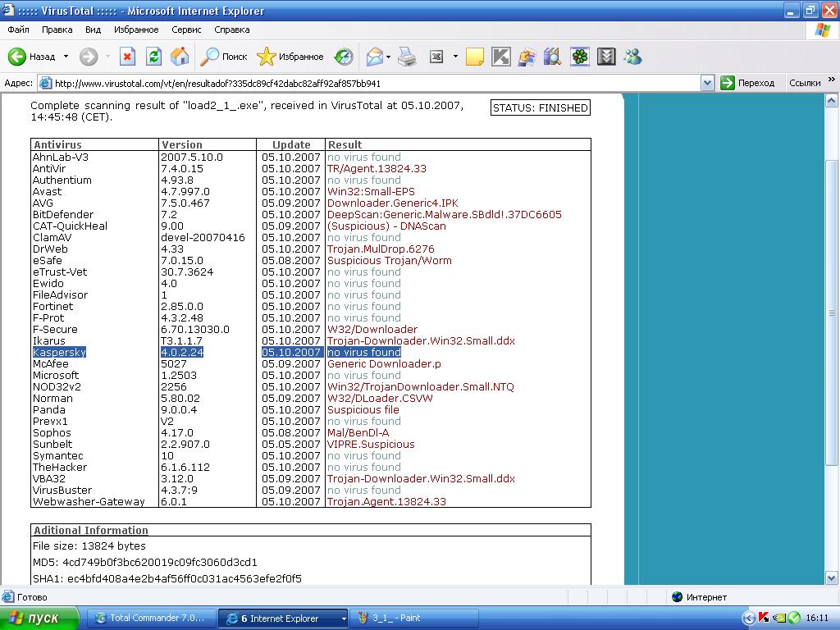Open the Back button history dropdown arrow

64,57
